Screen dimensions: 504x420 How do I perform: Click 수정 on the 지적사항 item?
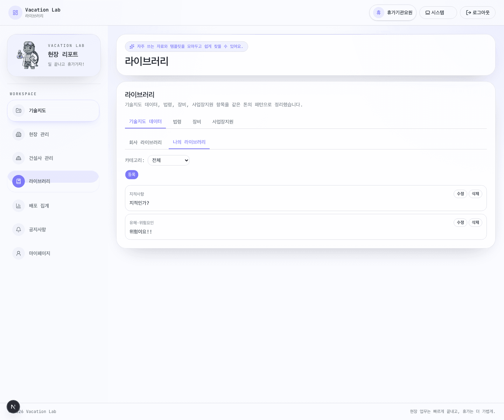pyautogui.click(x=460, y=194)
